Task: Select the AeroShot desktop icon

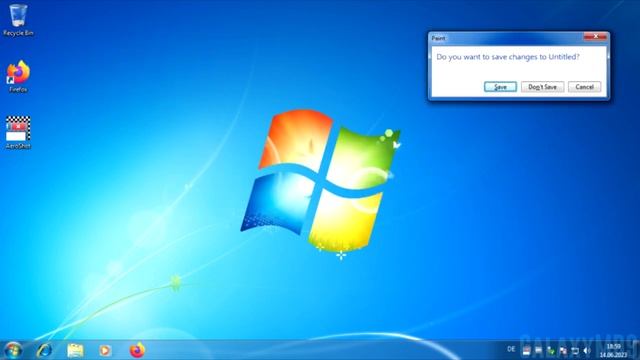Action: pos(18,132)
